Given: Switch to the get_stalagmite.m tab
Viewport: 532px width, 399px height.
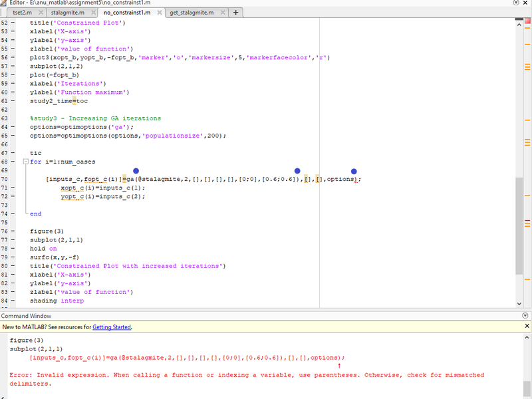Looking at the screenshot, I should tap(190, 12).
